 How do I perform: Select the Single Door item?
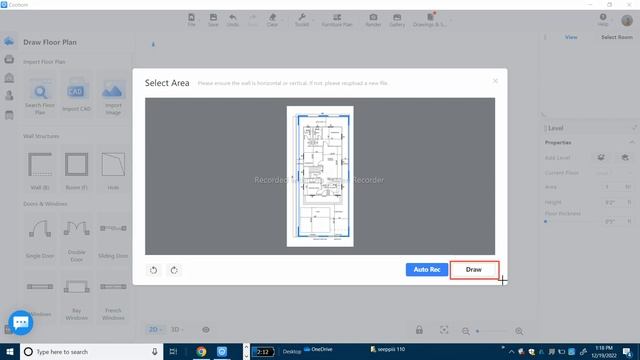click(40, 238)
